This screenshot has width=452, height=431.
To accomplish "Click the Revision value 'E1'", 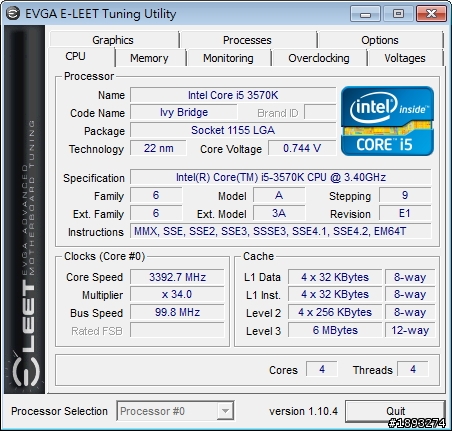I will tap(405, 213).
